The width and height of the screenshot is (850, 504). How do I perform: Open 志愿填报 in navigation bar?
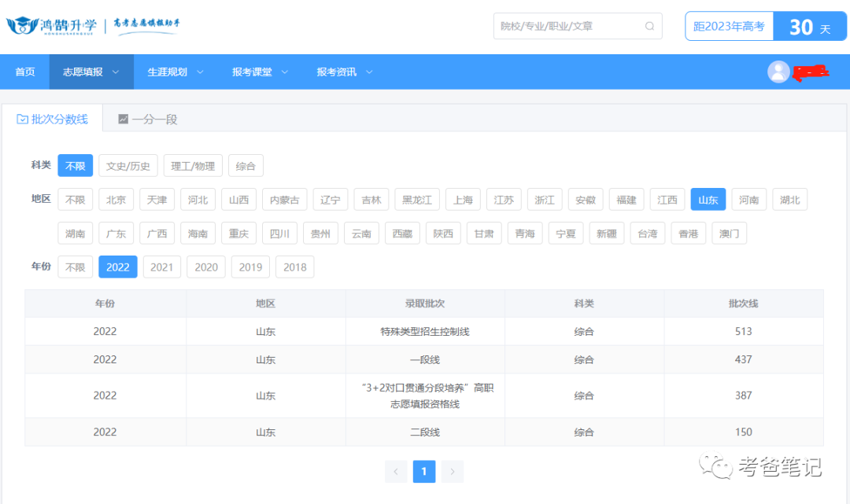91,72
